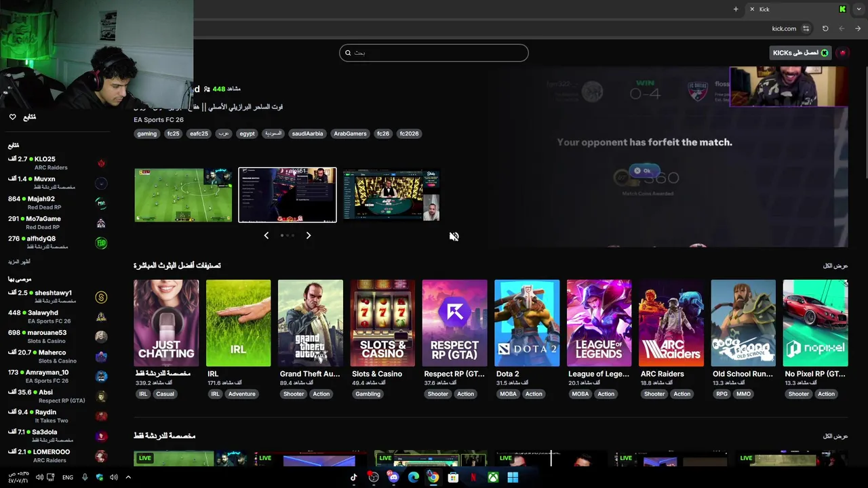Click Majah92's channel avatar in the sidebar
868x488 pixels.
coord(101,203)
